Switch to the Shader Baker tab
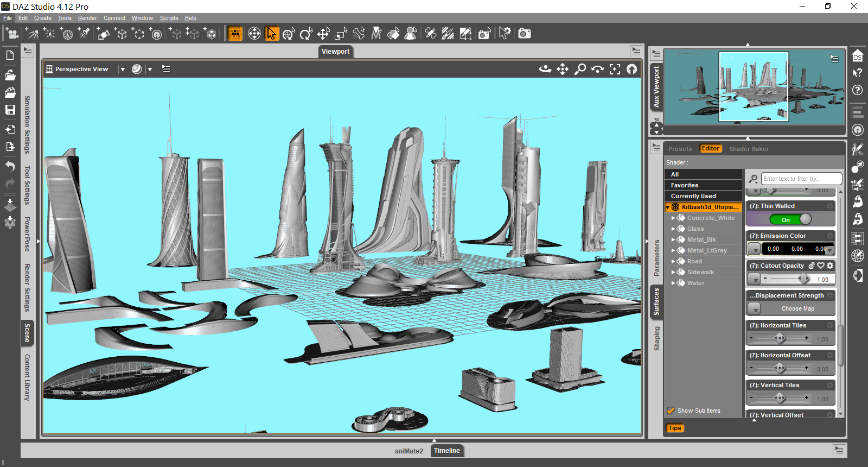This screenshot has height=467, width=868. pos(749,149)
